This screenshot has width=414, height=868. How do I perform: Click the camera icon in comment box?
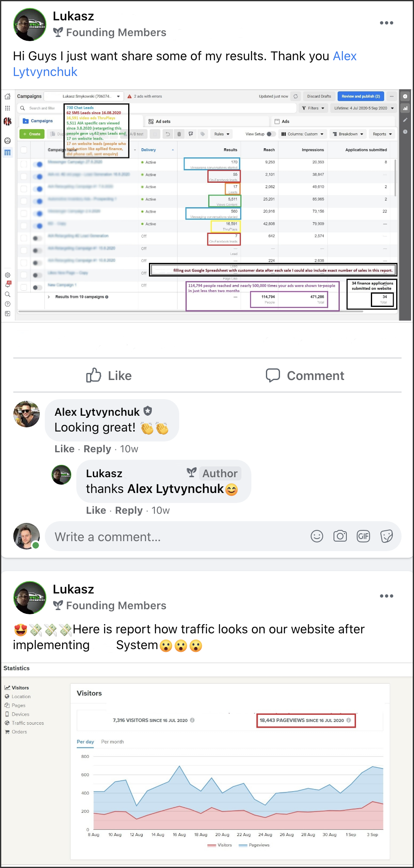click(x=340, y=536)
